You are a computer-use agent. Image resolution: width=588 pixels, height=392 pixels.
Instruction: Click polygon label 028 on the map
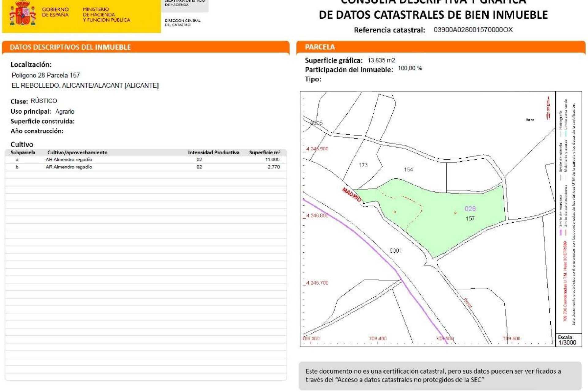pyautogui.click(x=470, y=209)
